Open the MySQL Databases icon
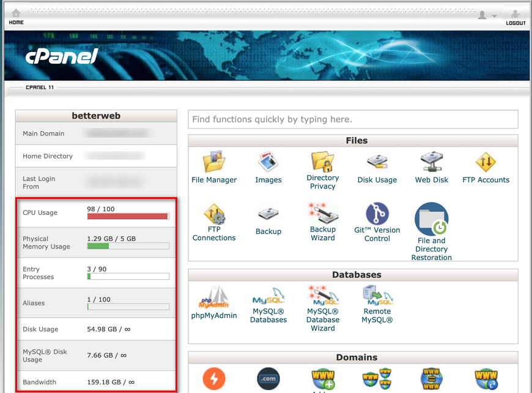This screenshot has width=532, height=393. click(268, 296)
